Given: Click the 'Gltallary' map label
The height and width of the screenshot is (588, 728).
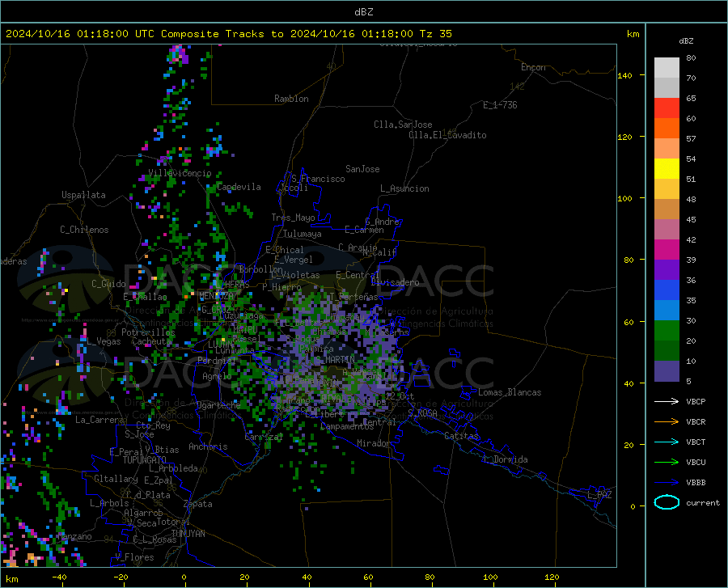Looking at the screenshot, I should pyautogui.click(x=116, y=479).
